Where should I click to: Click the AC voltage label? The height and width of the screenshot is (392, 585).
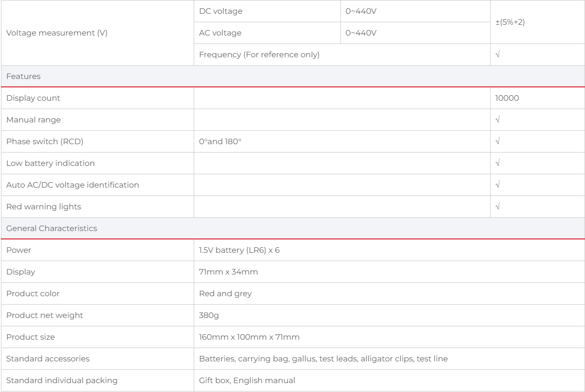pyautogui.click(x=220, y=33)
